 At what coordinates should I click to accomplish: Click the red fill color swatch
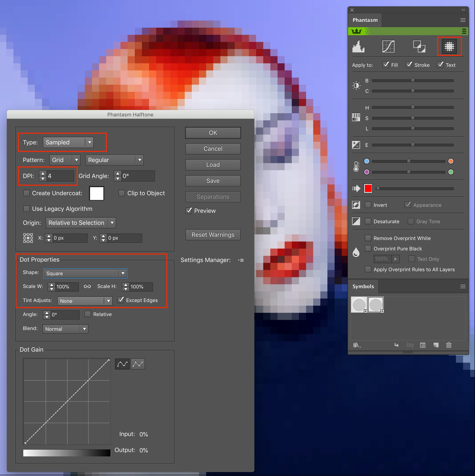368,188
